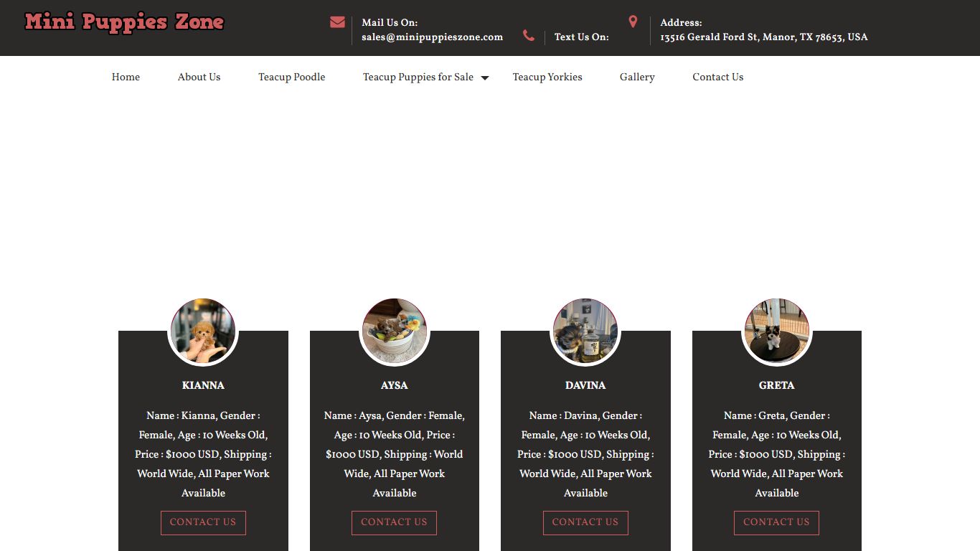This screenshot has height=551, width=980.
Task: Go to the About Us page
Action: click(x=199, y=77)
